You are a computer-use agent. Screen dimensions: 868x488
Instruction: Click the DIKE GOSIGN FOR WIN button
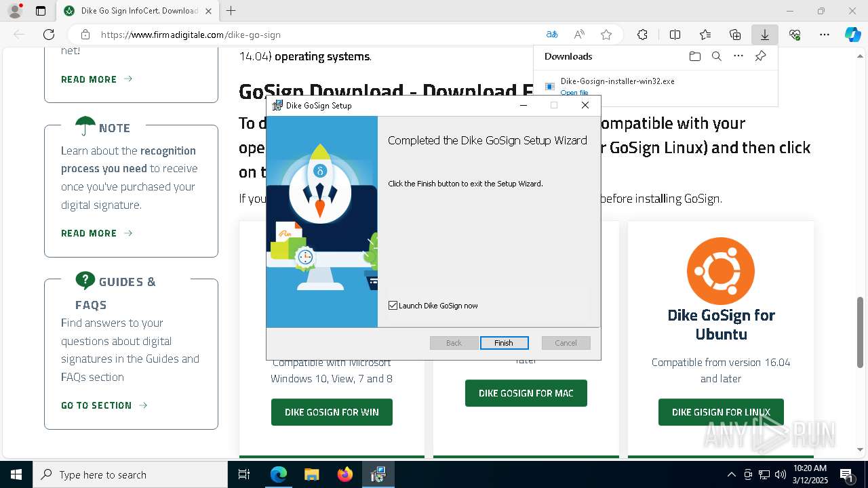tap(332, 412)
